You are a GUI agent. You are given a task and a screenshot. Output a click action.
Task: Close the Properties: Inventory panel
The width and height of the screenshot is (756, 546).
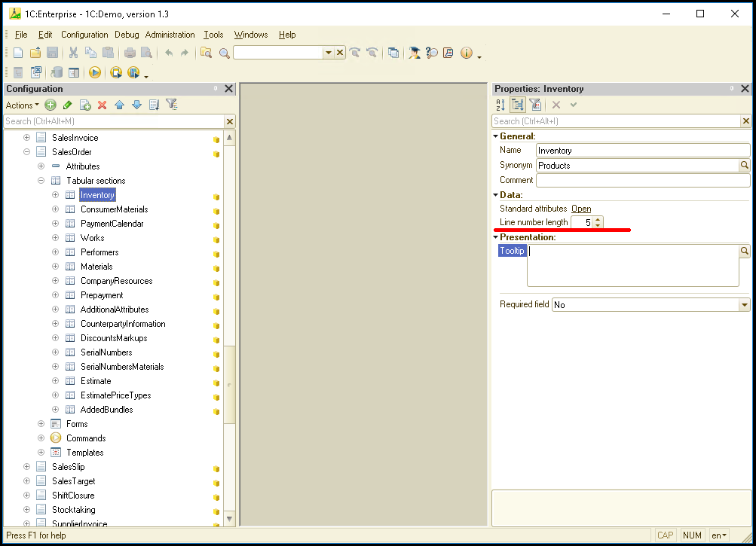pyautogui.click(x=745, y=89)
